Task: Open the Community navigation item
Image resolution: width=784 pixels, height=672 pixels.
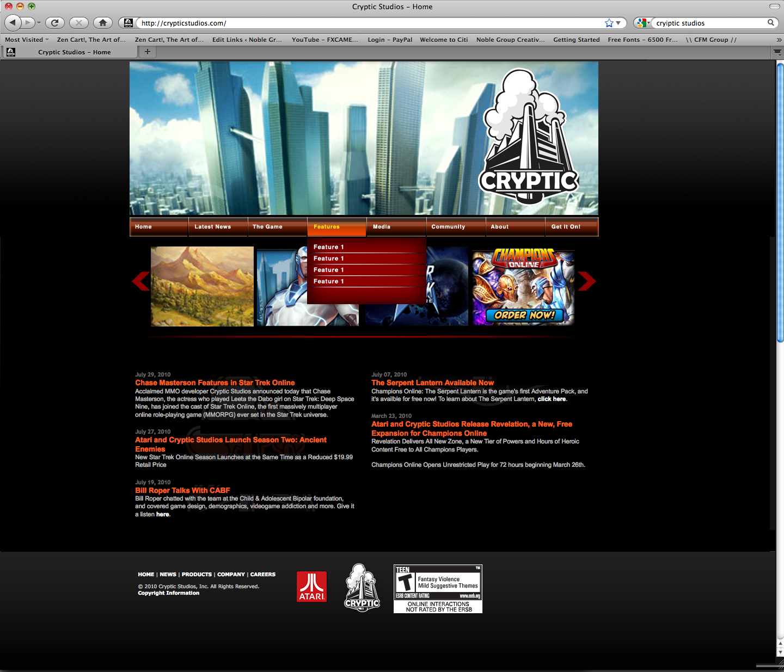Action: [456, 227]
